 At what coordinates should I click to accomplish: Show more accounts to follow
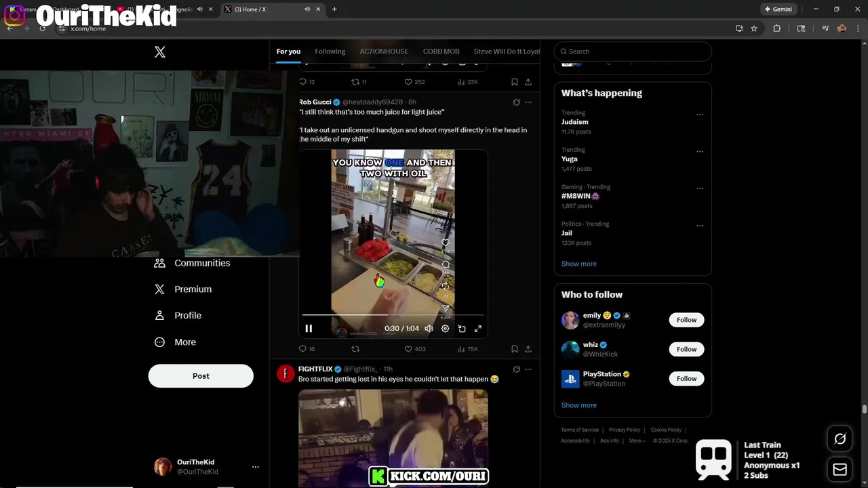(579, 405)
